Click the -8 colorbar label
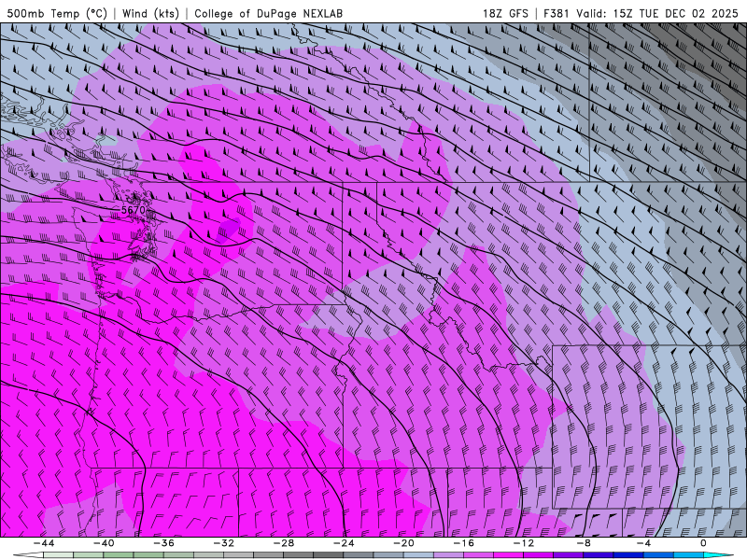Screen dimensions: 747x560 coord(584,543)
